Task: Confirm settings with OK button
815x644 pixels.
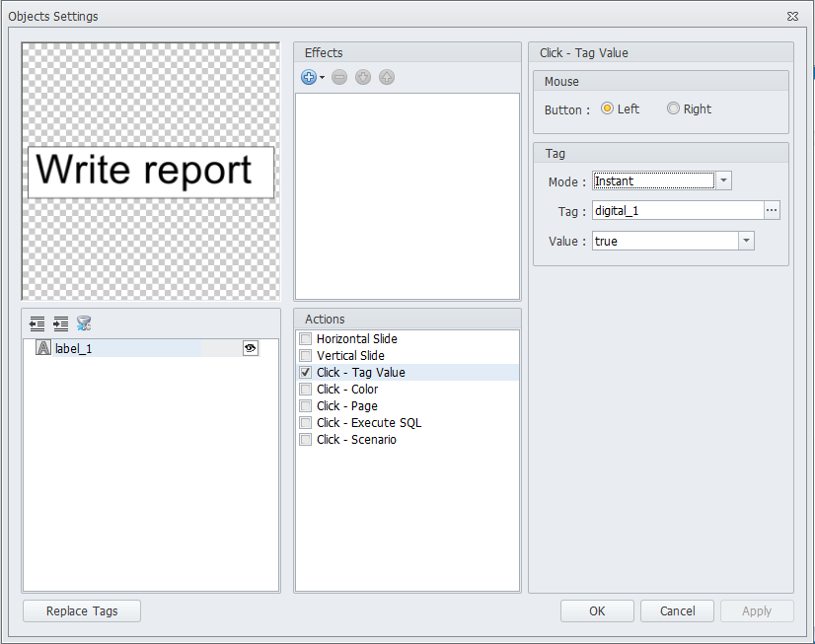Action: pyautogui.click(x=597, y=611)
